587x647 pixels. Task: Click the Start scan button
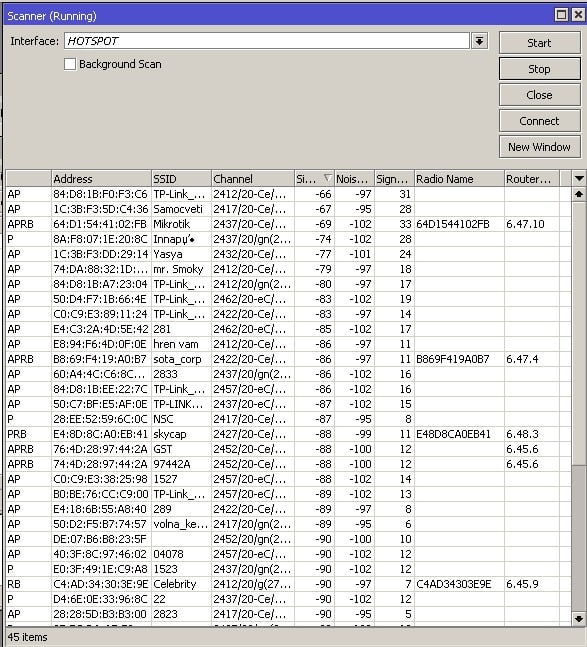click(540, 43)
